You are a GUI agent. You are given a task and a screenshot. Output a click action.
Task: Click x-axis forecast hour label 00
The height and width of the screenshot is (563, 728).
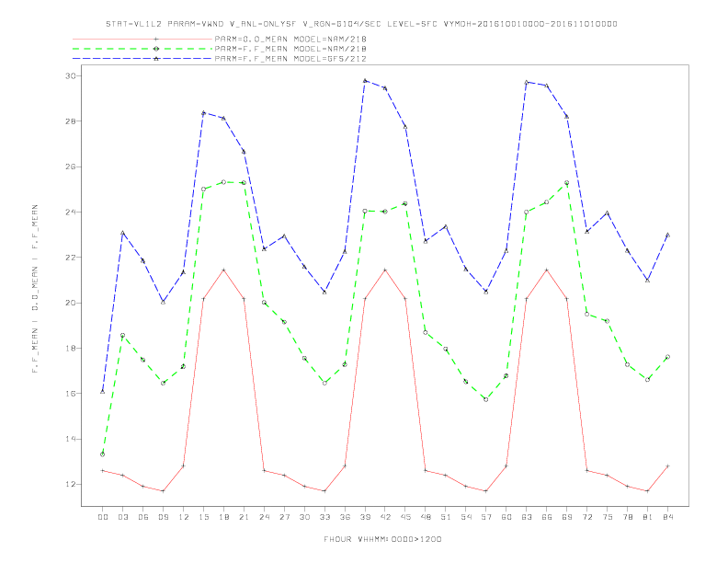[x=103, y=517]
